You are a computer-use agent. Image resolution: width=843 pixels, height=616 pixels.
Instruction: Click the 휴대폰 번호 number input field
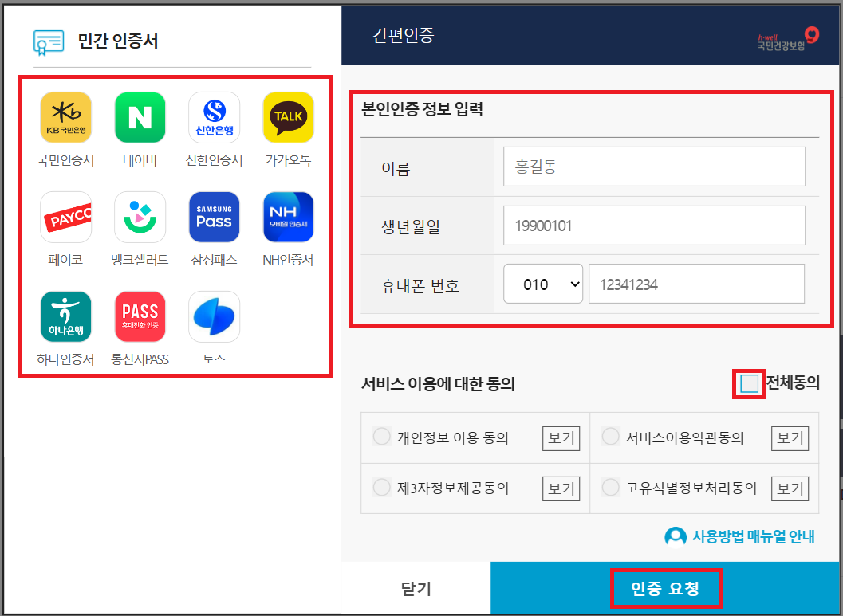696,284
